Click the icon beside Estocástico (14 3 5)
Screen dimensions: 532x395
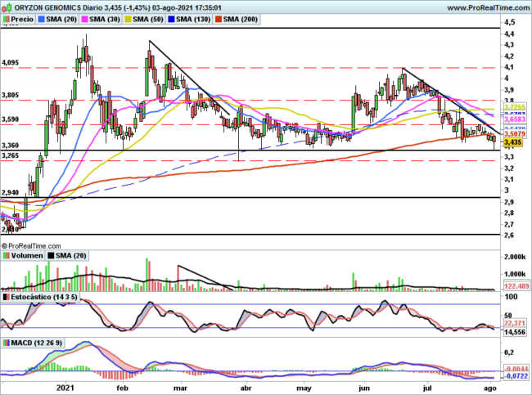(x=6, y=297)
